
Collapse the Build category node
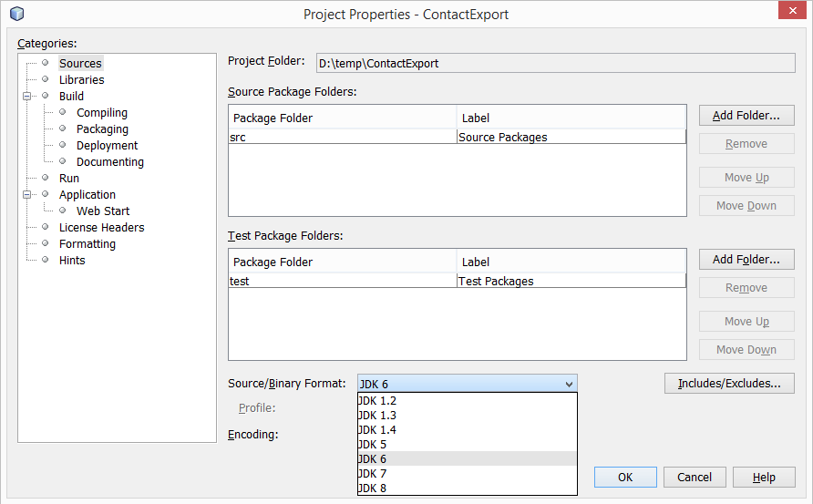pos(27,96)
